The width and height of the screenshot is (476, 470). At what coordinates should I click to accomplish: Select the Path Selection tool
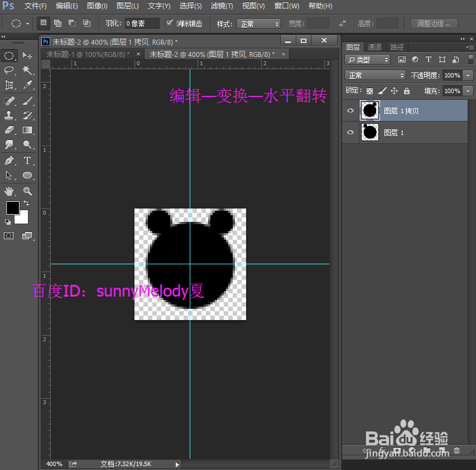(9, 175)
